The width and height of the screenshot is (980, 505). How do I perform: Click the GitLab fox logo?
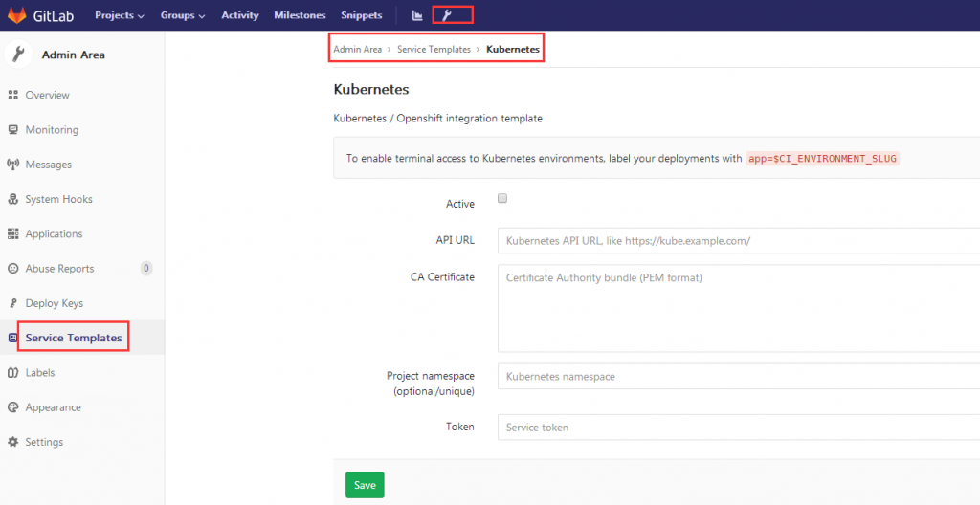(x=17, y=15)
